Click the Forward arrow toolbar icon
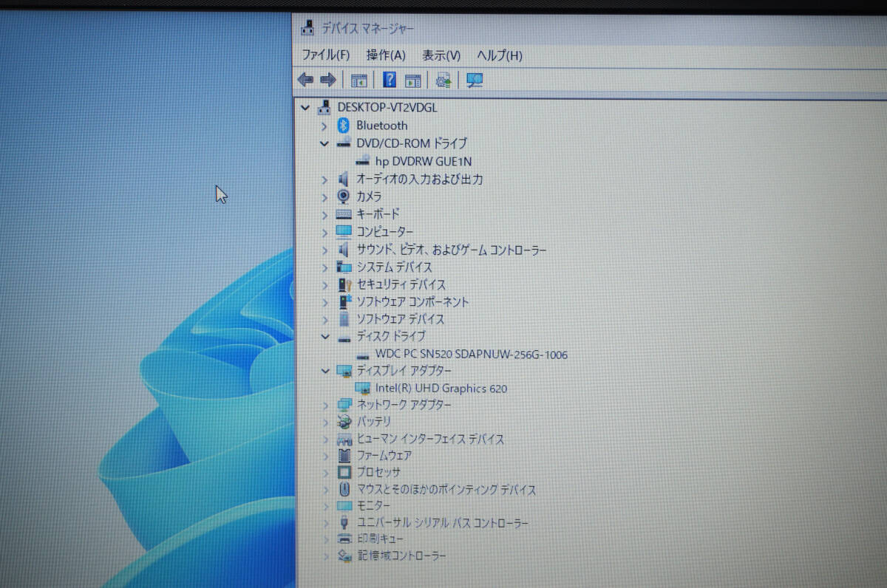 [x=328, y=80]
